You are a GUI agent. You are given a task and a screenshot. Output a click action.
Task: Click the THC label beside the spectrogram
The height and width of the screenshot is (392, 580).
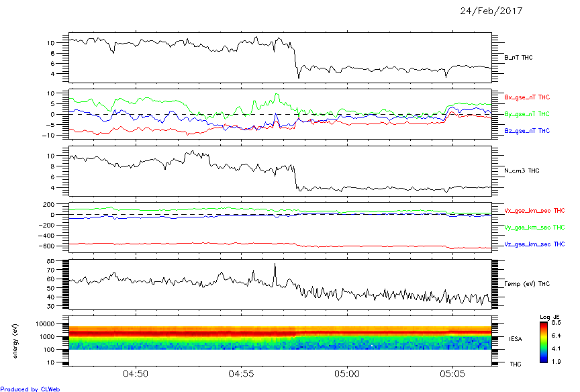coord(516,364)
